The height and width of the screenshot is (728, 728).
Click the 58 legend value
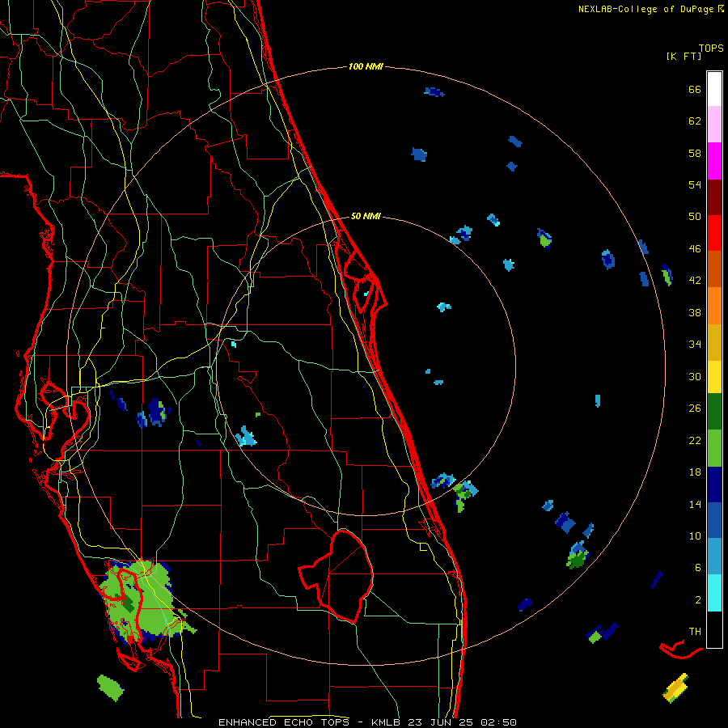point(695,153)
